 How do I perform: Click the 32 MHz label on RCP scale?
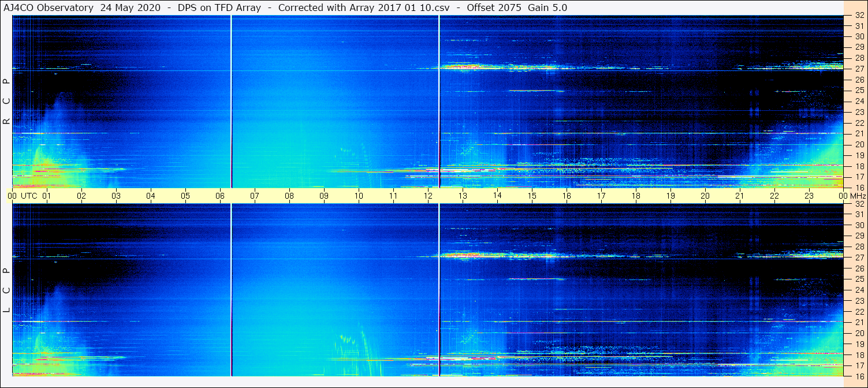(x=859, y=16)
